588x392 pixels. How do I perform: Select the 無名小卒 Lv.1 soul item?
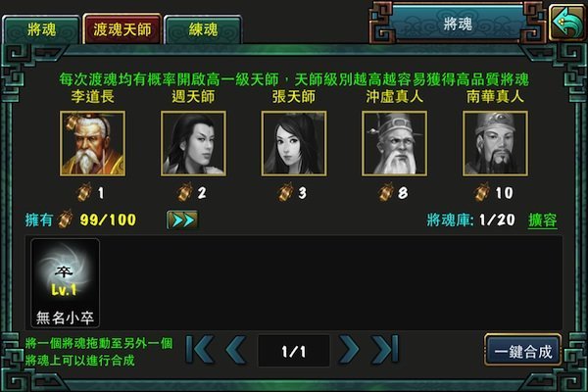66,283
